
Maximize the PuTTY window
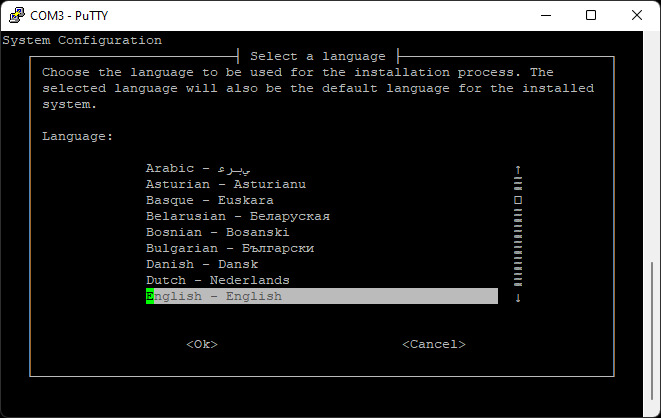point(590,16)
